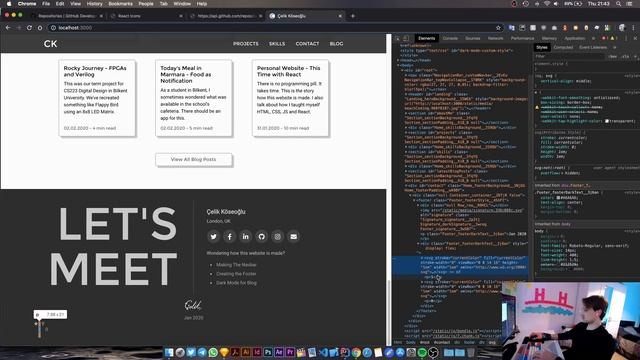Open the Performance tab in DevTools
The height and width of the screenshot is (360, 640).
click(522, 38)
